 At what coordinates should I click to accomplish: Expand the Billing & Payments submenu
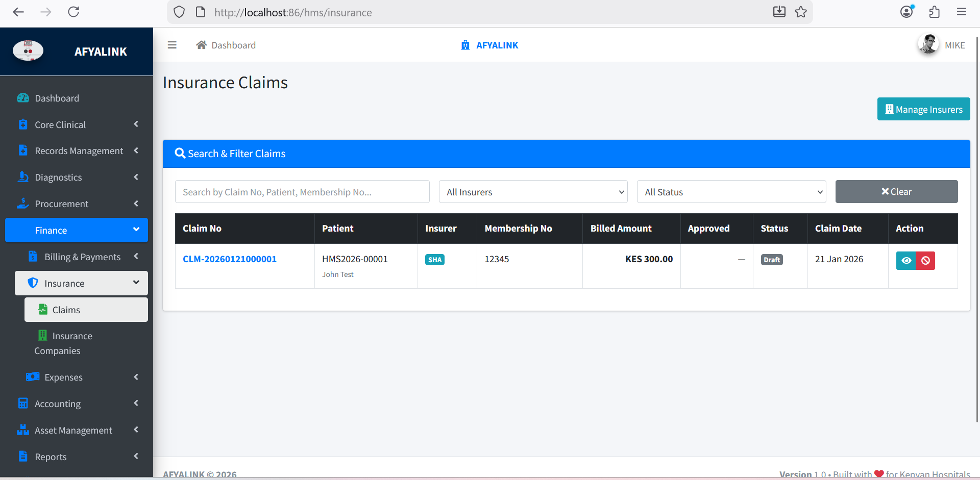pyautogui.click(x=83, y=257)
